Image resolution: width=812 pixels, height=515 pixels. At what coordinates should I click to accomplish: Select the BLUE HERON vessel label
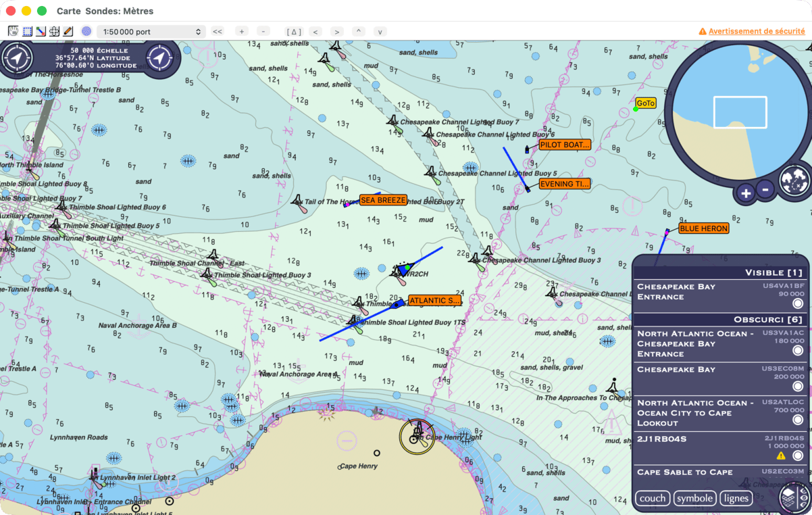pos(704,228)
